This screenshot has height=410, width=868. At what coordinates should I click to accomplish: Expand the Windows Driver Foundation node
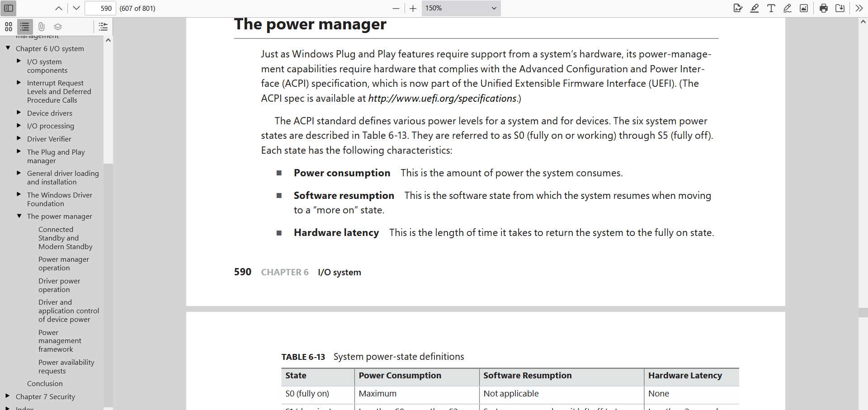pos(19,194)
